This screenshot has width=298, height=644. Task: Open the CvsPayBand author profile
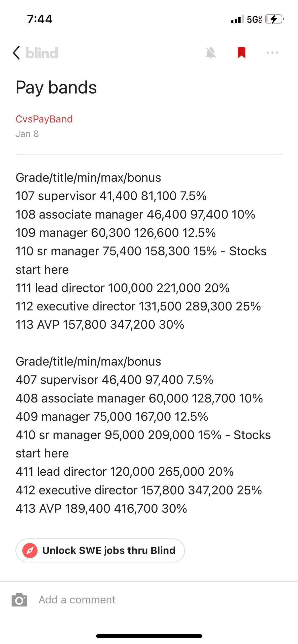(x=44, y=119)
